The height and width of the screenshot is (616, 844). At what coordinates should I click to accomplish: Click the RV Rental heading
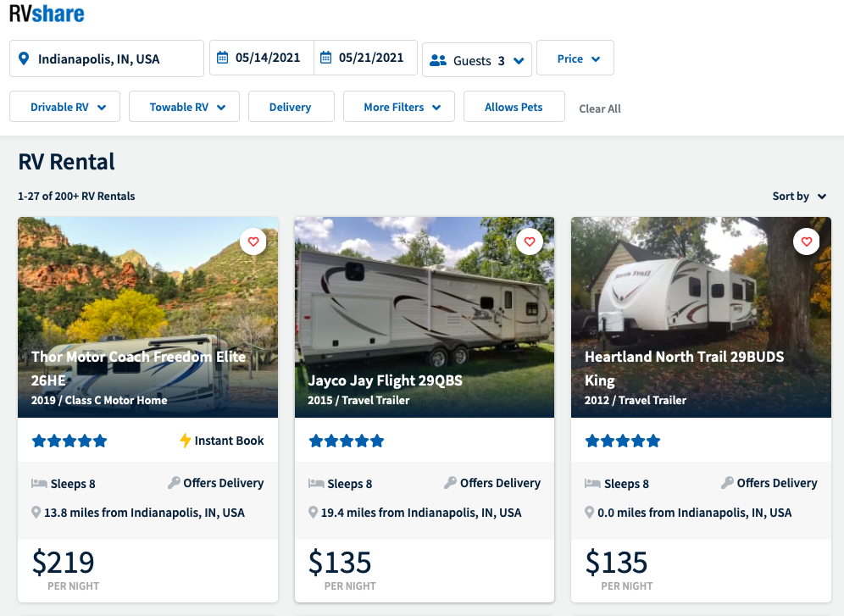pyautogui.click(x=67, y=161)
